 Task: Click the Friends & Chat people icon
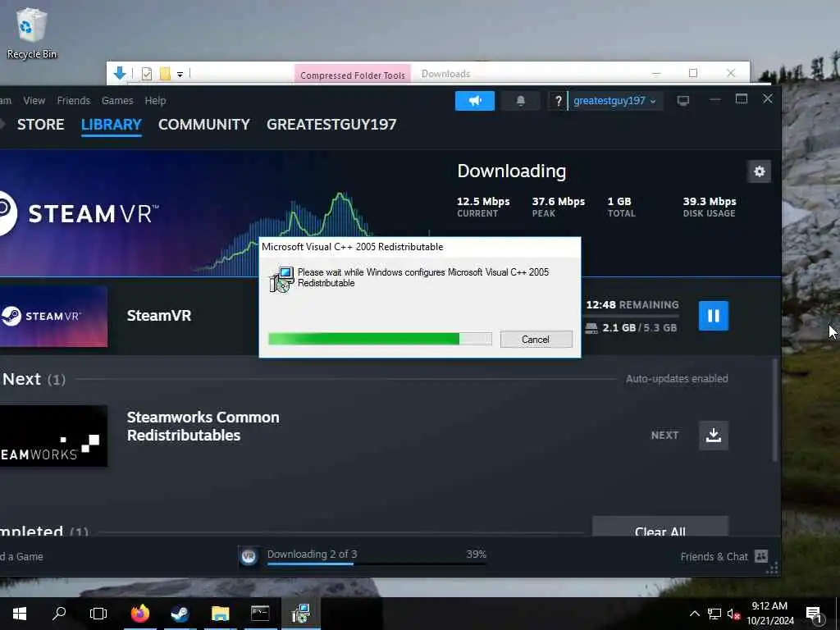coord(761,556)
